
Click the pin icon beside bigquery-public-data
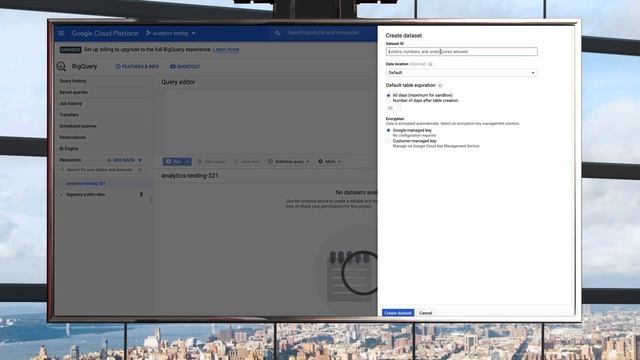click(x=141, y=195)
